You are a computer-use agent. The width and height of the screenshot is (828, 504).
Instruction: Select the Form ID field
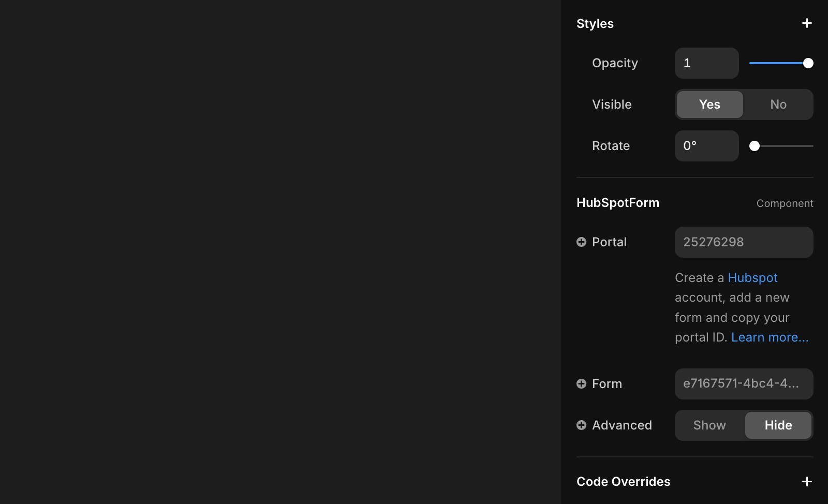point(744,383)
